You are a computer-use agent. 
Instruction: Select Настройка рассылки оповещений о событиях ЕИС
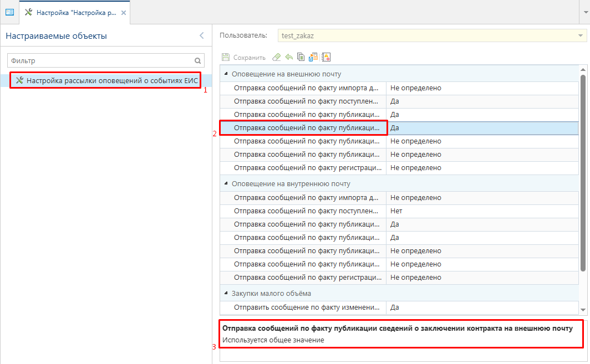point(112,80)
